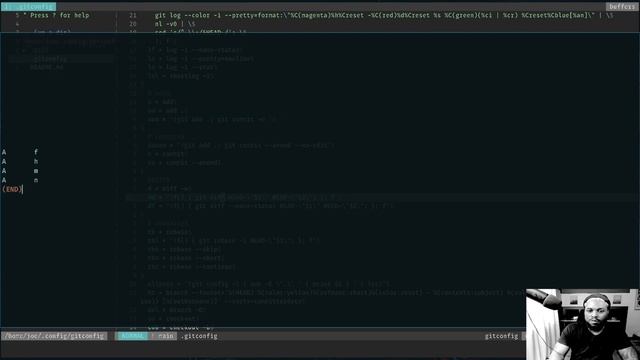Click the (END) pager marker
This screenshot has width=640, height=360.
pos(12,189)
